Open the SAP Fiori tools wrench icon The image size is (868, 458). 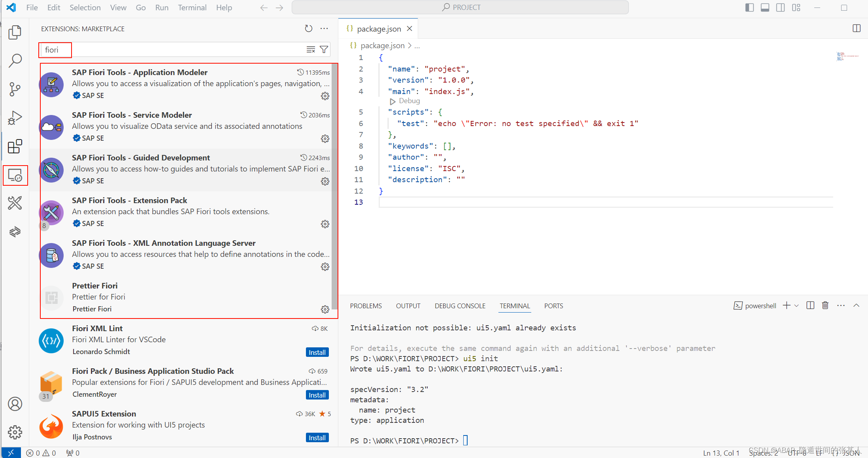(15, 203)
